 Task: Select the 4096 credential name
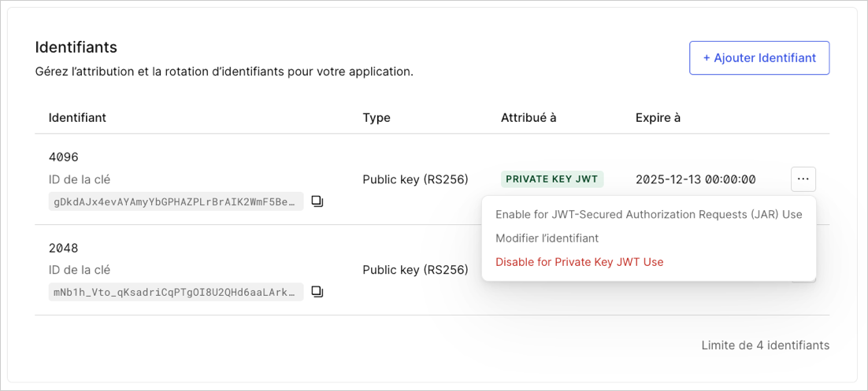[64, 157]
